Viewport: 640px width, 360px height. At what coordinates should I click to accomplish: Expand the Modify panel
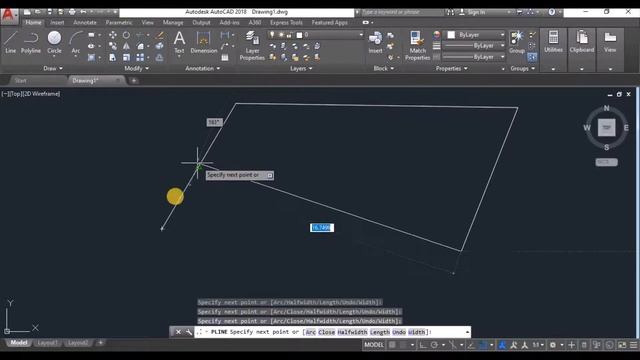[136, 69]
